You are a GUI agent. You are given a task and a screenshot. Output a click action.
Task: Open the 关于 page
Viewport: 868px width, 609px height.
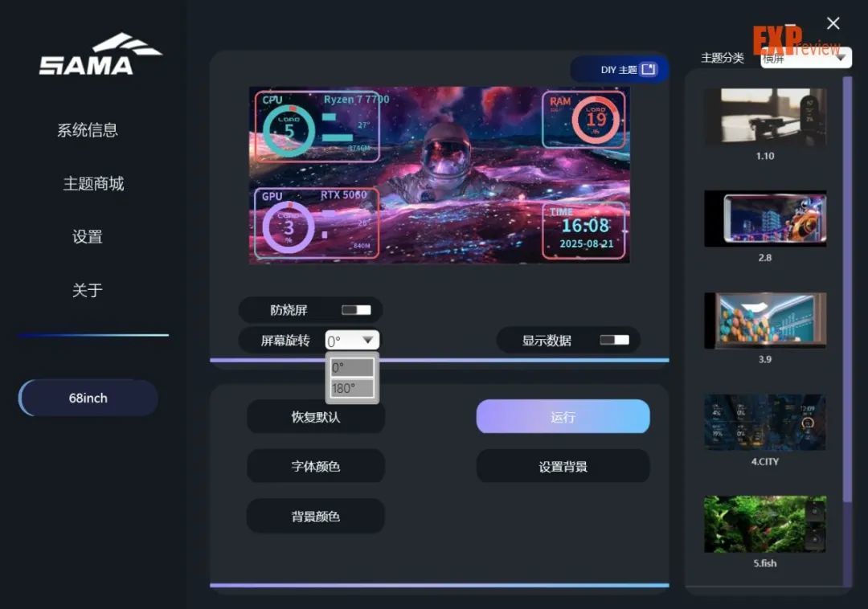(x=88, y=290)
